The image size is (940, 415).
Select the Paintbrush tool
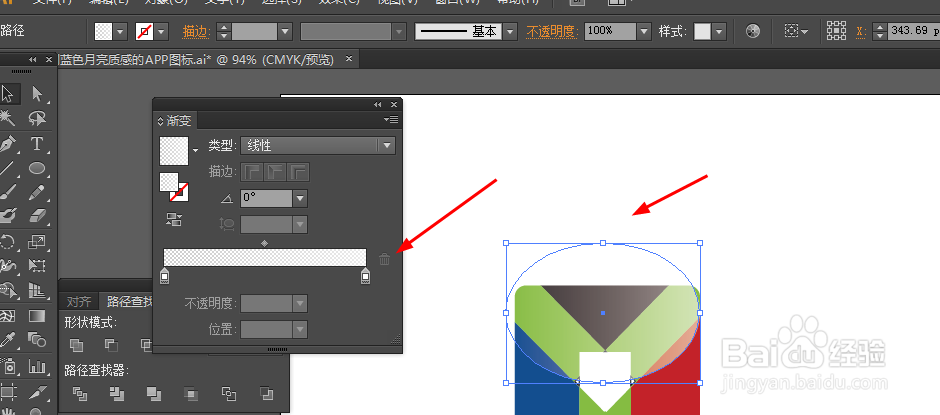tap(8, 192)
